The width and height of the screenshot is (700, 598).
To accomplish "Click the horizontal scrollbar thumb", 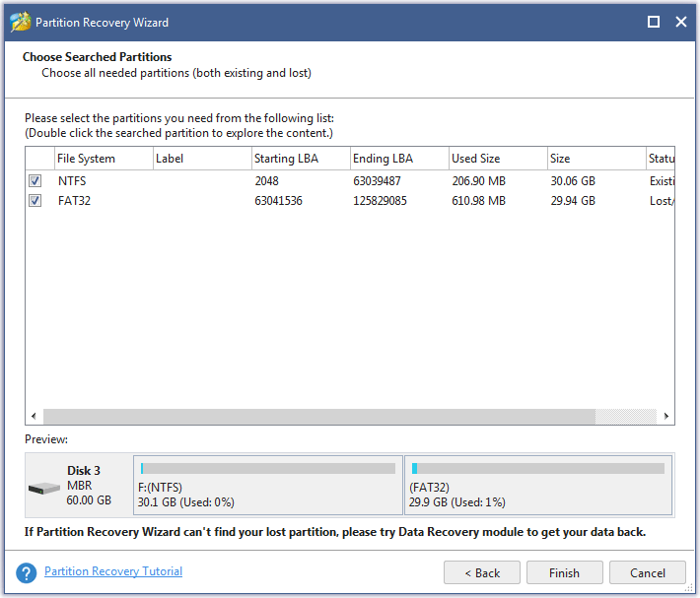I will click(x=318, y=417).
